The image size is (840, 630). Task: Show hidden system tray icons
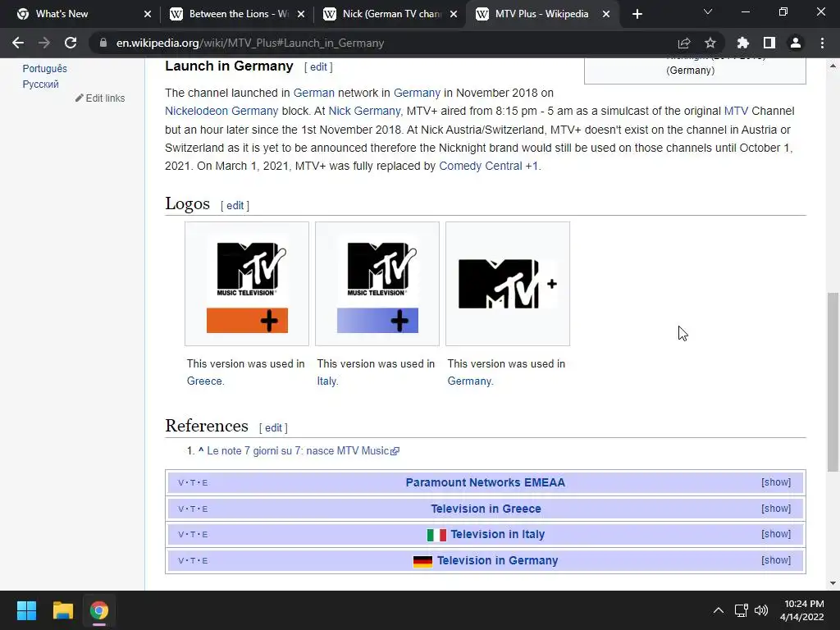(x=719, y=610)
